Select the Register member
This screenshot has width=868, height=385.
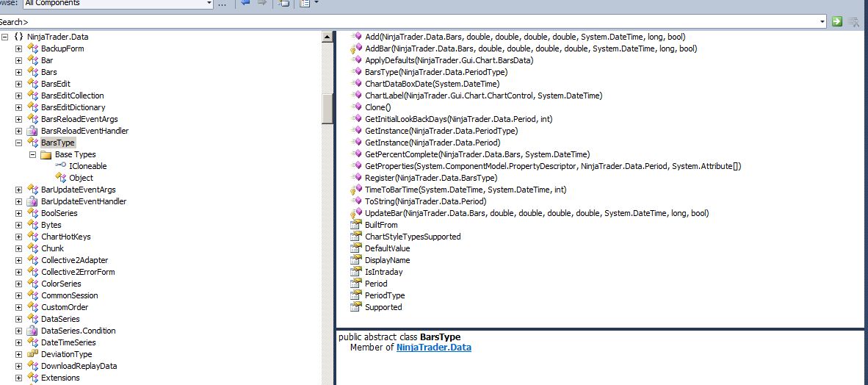[431, 178]
